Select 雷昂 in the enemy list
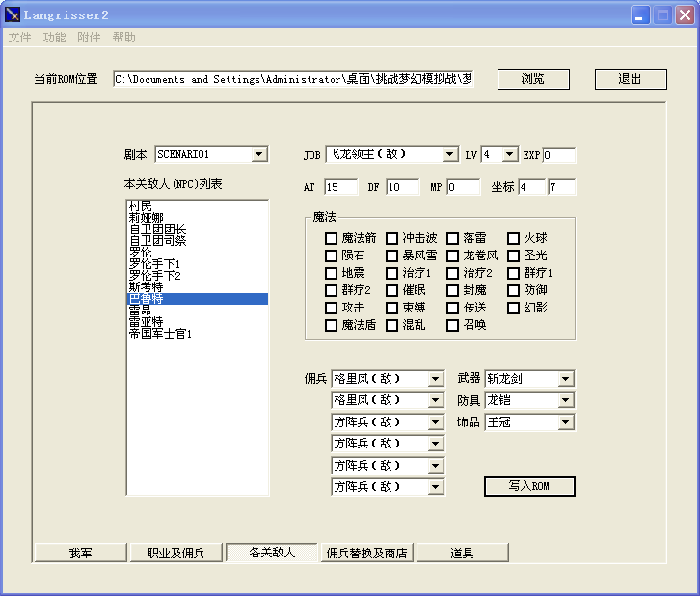700x596 pixels. (x=198, y=311)
